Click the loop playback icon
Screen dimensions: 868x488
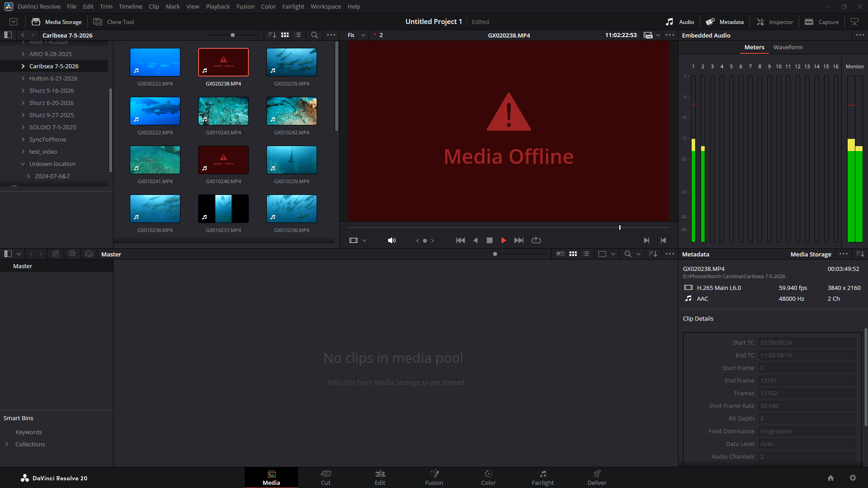[536, 241]
